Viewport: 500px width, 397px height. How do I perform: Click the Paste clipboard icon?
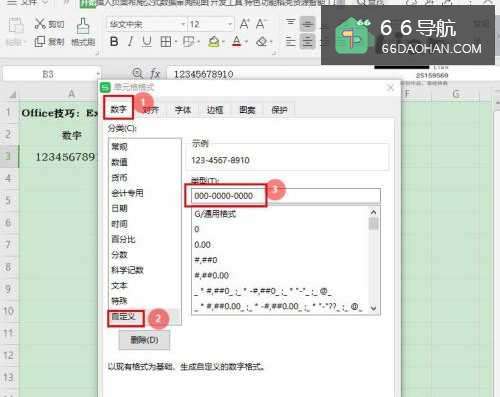pyautogui.click(x=16, y=26)
